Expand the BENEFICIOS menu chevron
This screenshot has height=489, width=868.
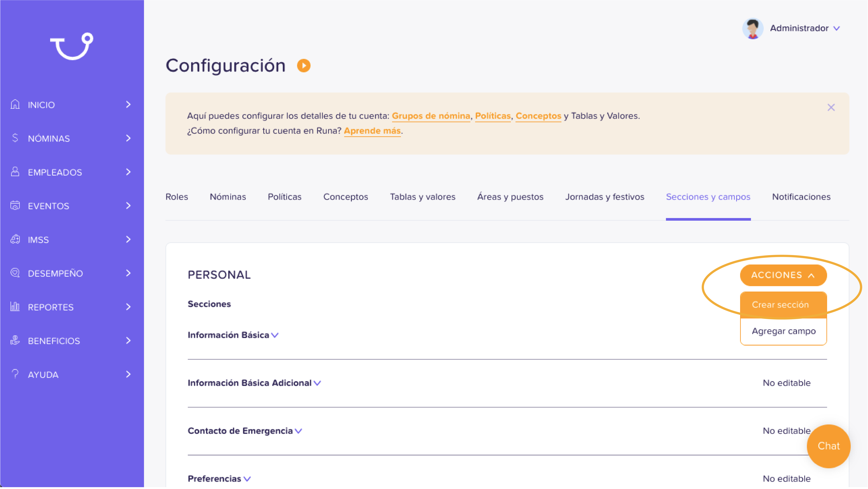point(128,340)
